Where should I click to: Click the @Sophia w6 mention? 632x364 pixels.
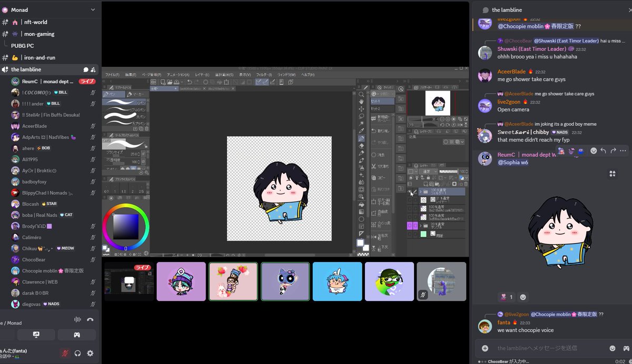coord(513,163)
